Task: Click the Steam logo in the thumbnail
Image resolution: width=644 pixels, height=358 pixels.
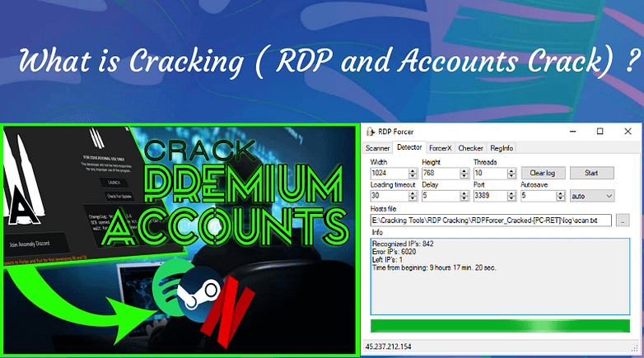Action: click(x=200, y=295)
